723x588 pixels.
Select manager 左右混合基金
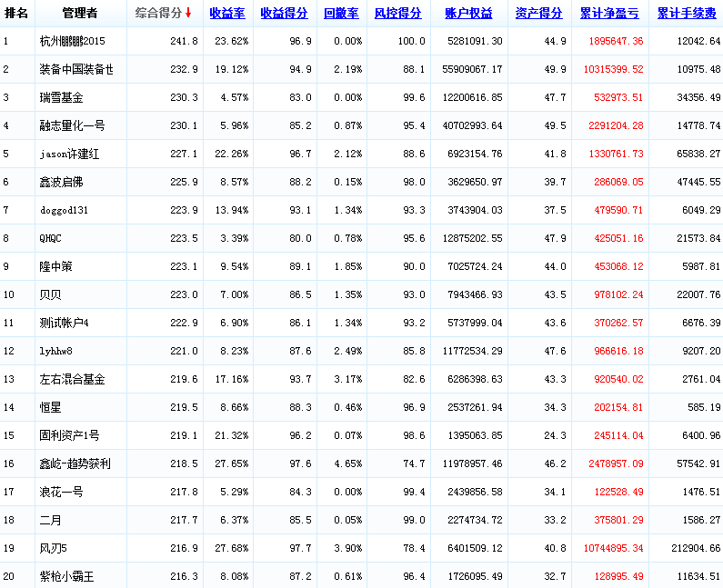(x=72, y=379)
